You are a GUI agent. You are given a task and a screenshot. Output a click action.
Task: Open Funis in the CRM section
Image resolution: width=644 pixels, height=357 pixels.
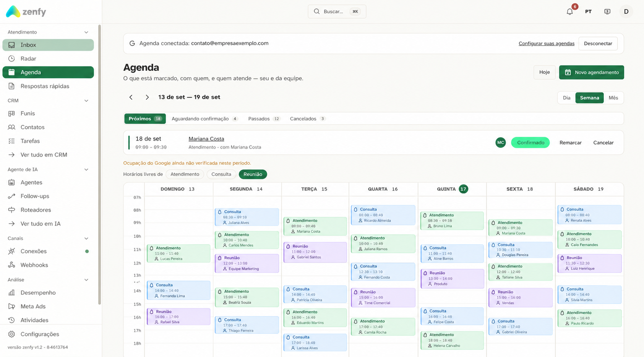tap(48, 114)
